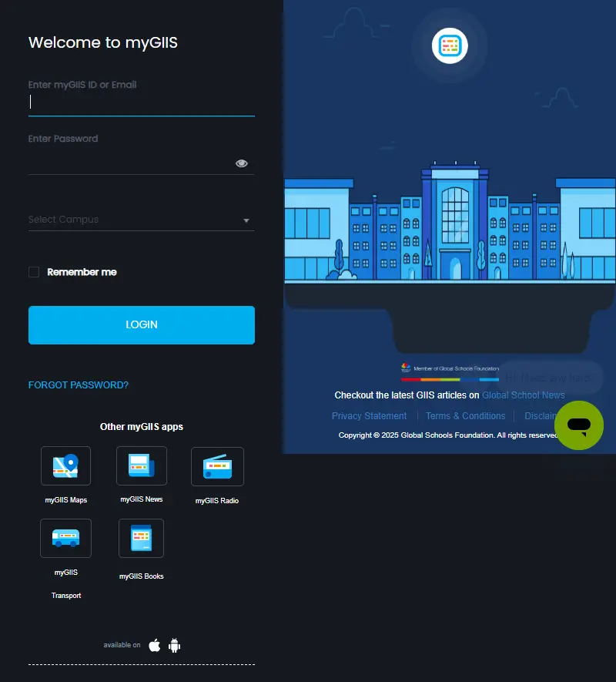
Task: Open the myGIIS Books app icon
Action: [141, 538]
